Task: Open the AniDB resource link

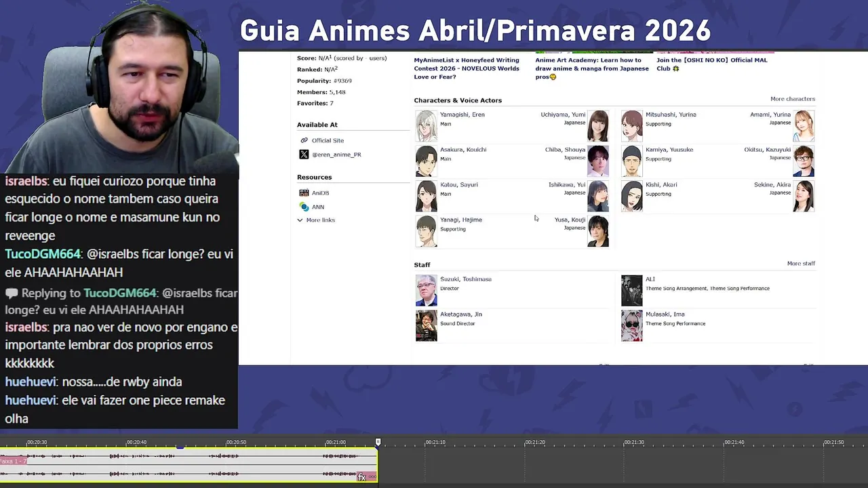Action: coord(320,193)
